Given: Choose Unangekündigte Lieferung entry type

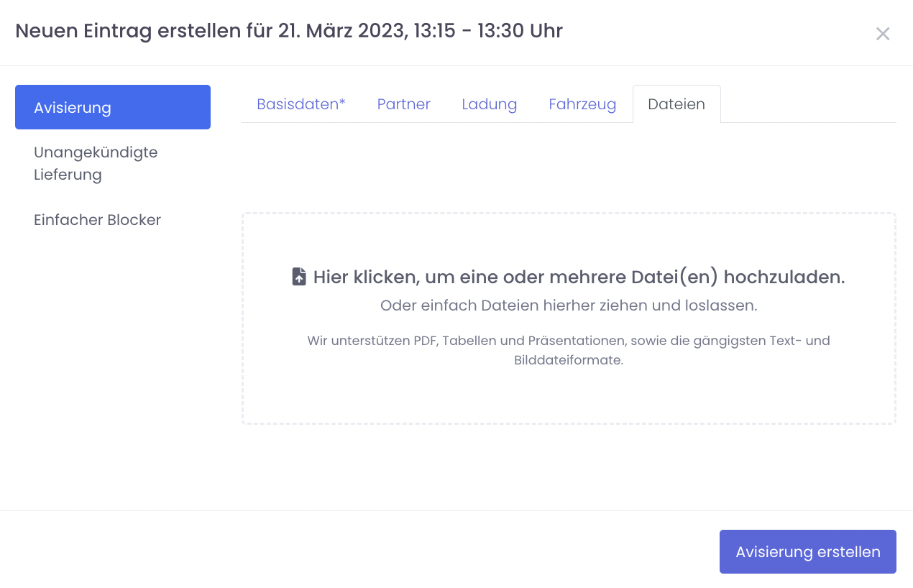Looking at the screenshot, I should point(96,163).
